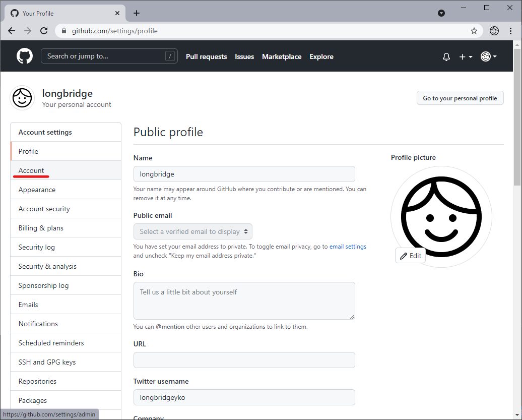Select Profile in settings sidebar
Screen dimensions: 522x420
(66, 151)
